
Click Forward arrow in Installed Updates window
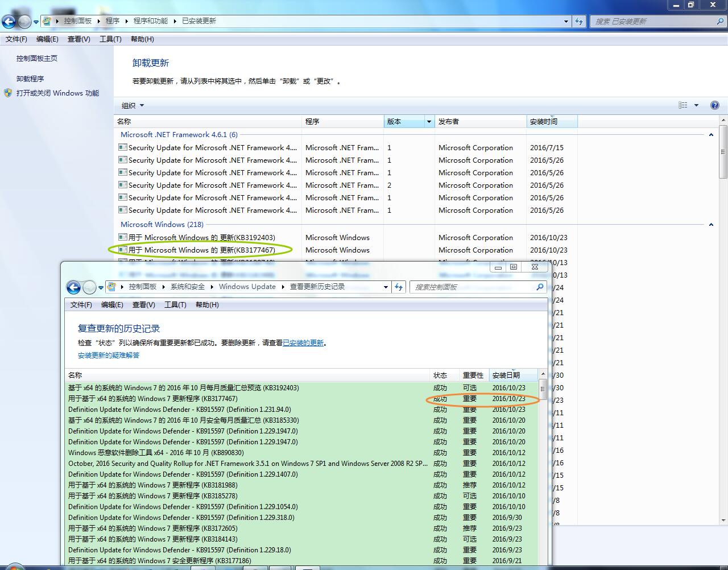(x=24, y=22)
